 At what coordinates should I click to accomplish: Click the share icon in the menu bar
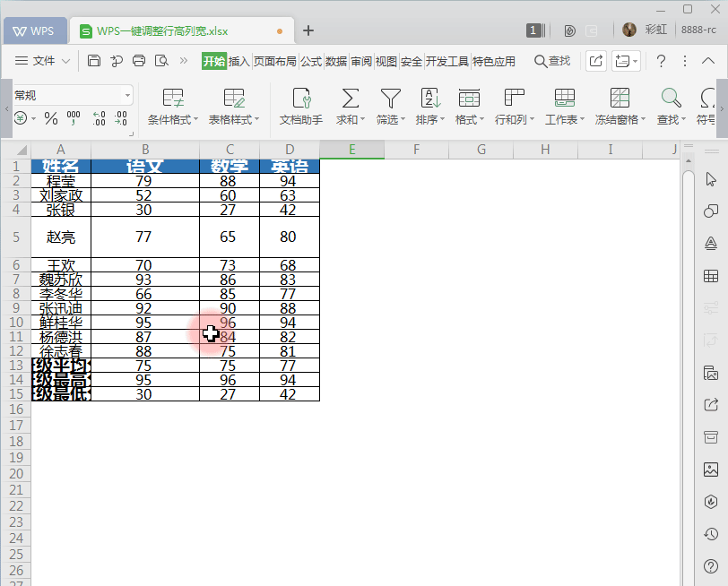(596, 61)
